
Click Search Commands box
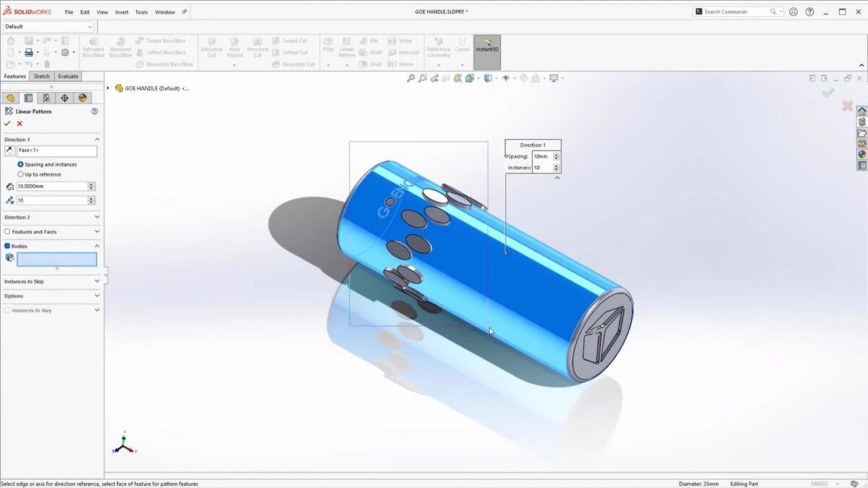pyautogui.click(x=738, y=12)
